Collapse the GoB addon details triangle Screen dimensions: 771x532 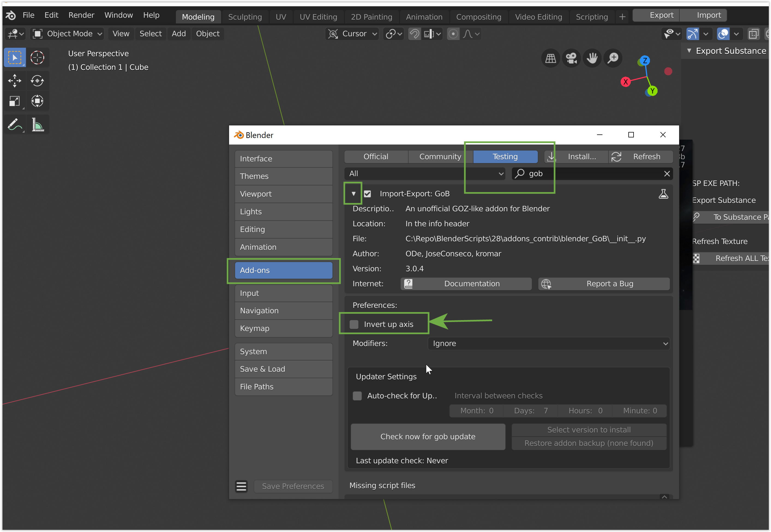point(353,194)
